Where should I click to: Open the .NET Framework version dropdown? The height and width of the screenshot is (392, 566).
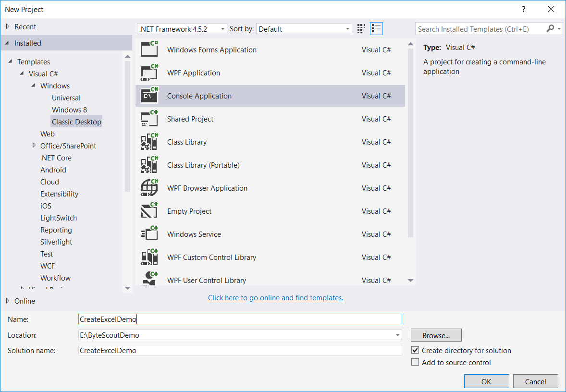click(182, 29)
